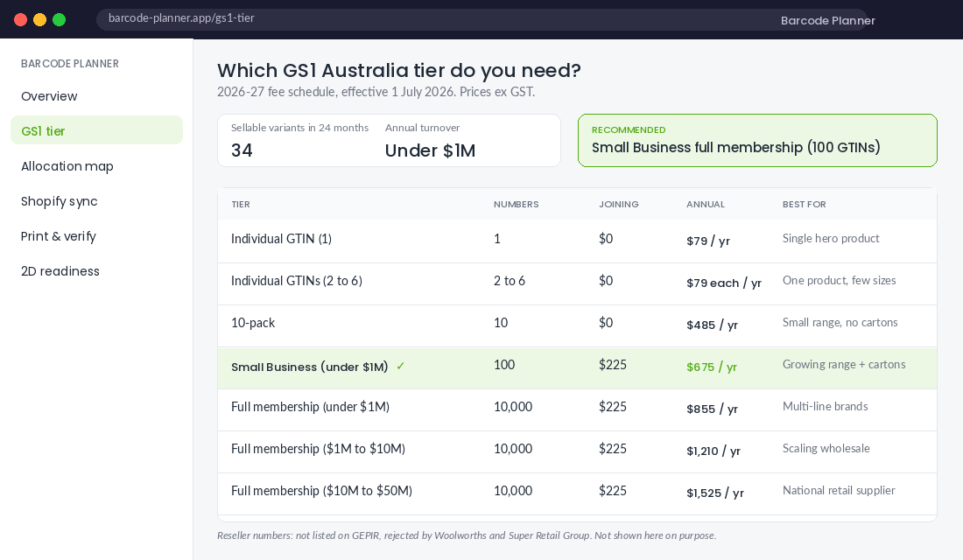Screen dimensions: 963x560
Task: Click the sellable variants value 34
Action: click(x=242, y=150)
